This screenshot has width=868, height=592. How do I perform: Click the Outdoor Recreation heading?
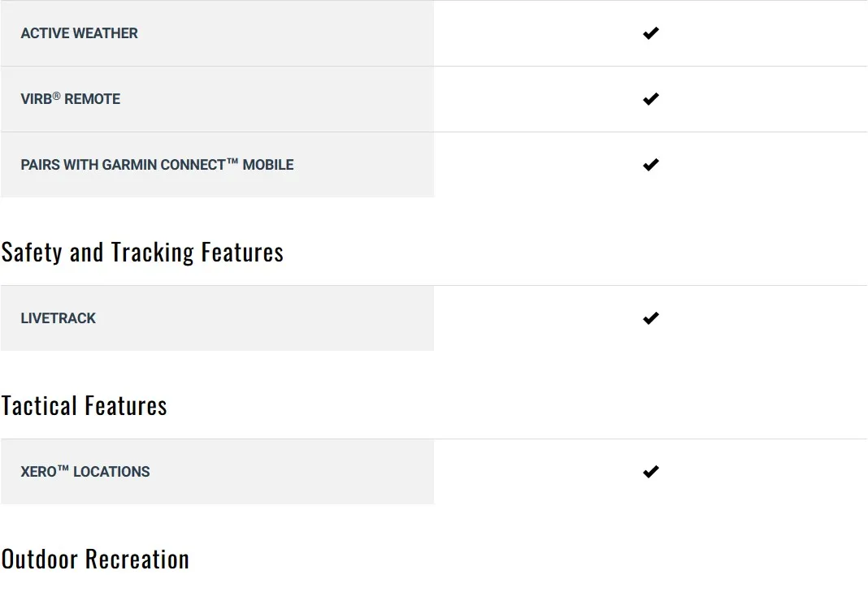pyautogui.click(x=95, y=560)
